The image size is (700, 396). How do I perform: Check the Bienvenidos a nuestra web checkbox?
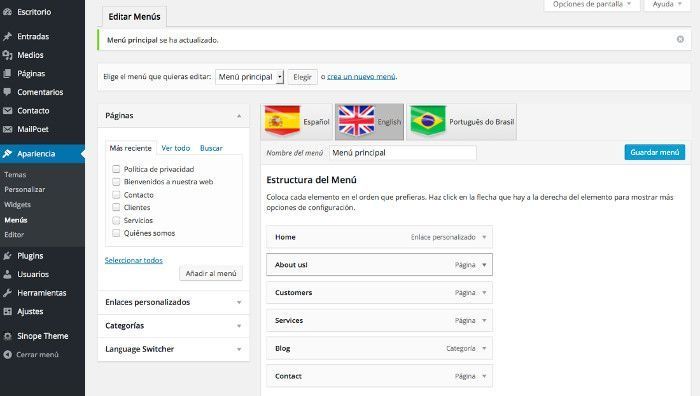point(116,182)
